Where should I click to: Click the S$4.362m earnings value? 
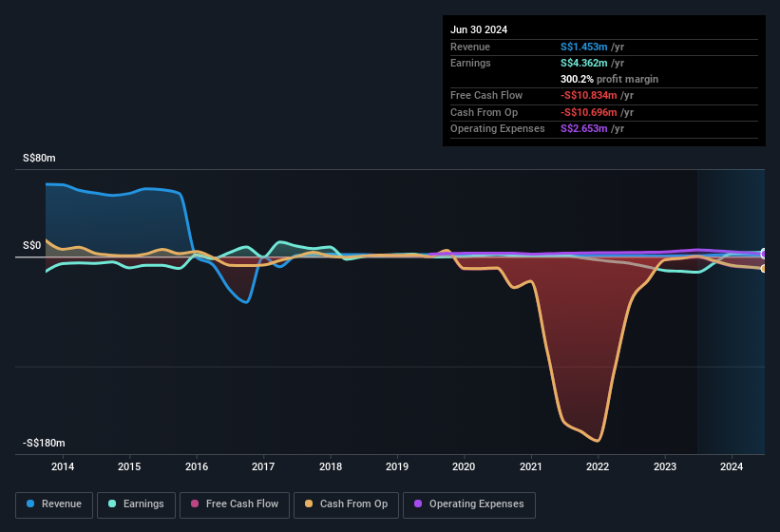pos(583,63)
